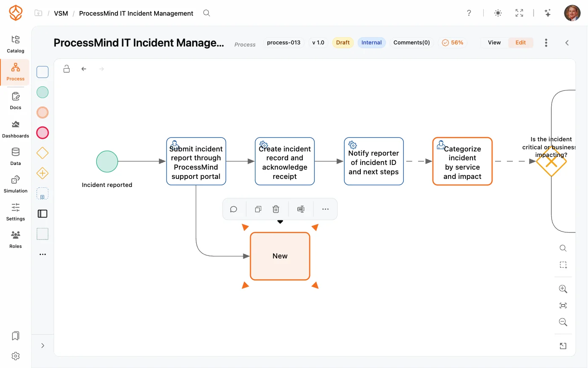Open the gear settings at sidebar bottom
The image size is (588, 368).
(16, 356)
